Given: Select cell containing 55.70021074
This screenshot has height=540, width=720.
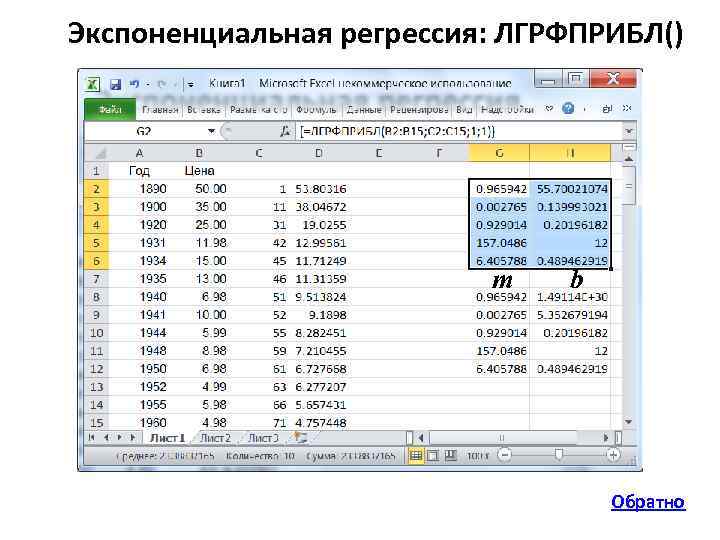Looking at the screenshot, I should point(570,189).
